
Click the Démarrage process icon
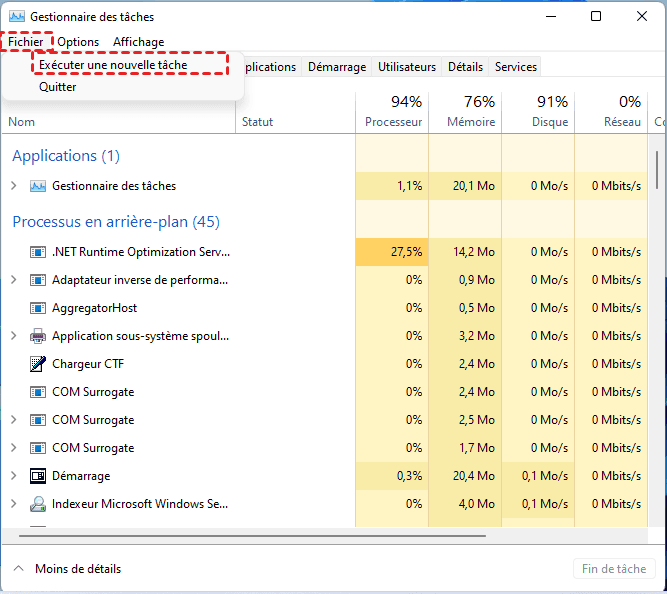pyautogui.click(x=38, y=476)
